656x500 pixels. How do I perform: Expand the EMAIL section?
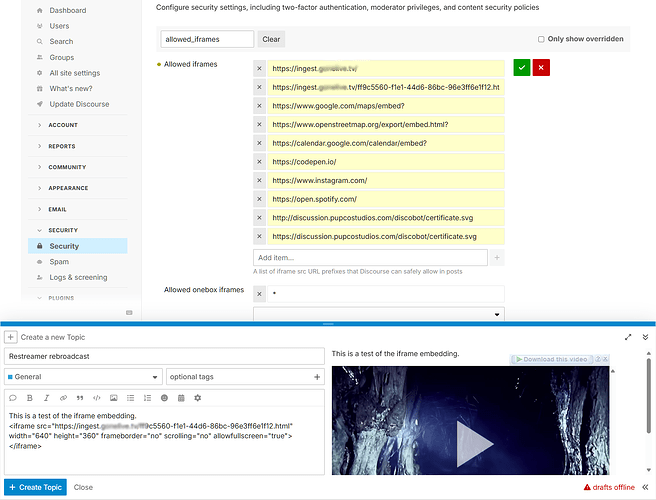[57, 209]
